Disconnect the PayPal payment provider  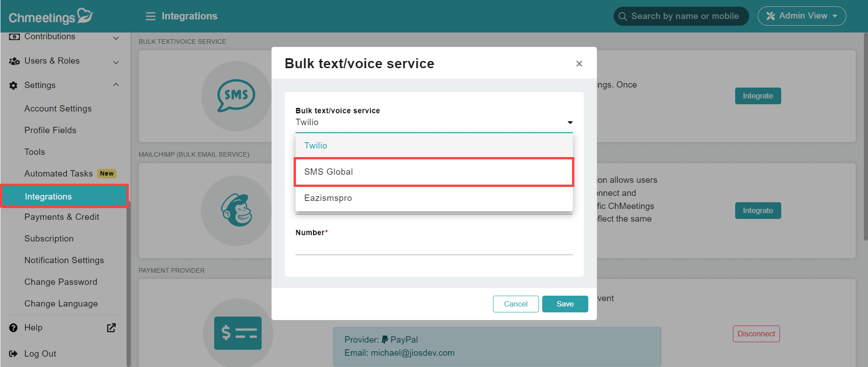click(756, 334)
